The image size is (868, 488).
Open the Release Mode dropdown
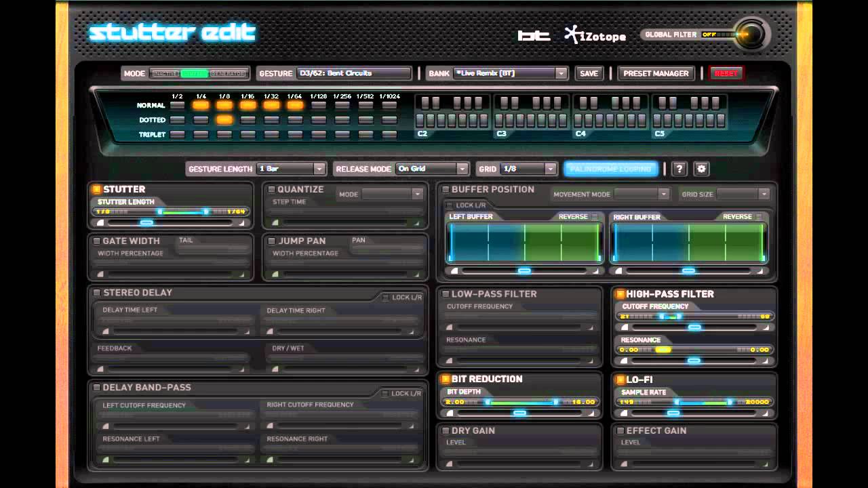pyautogui.click(x=432, y=169)
